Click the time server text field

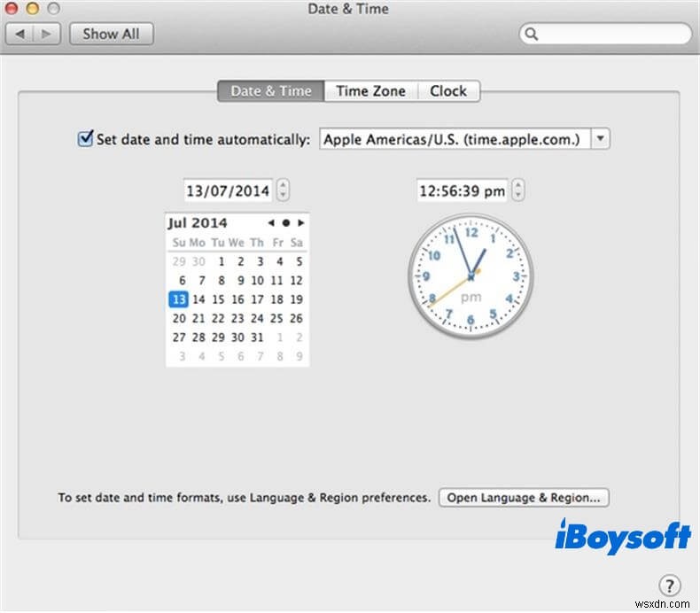click(455, 139)
